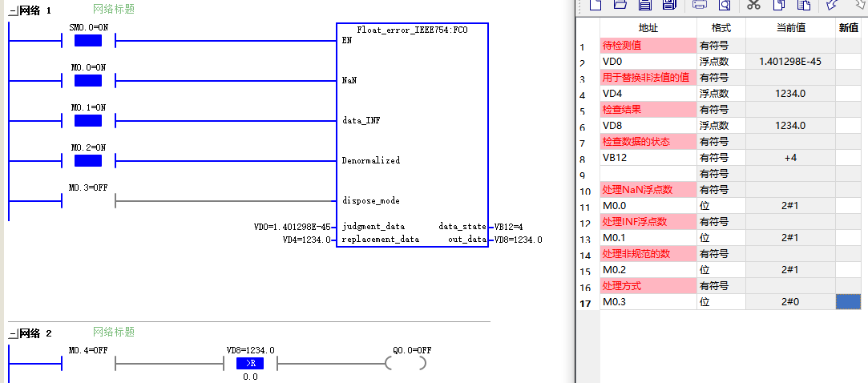Click the 当前值 column header
Image resolution: width=868 pixels, height=383 pixels.
[790, 28]
